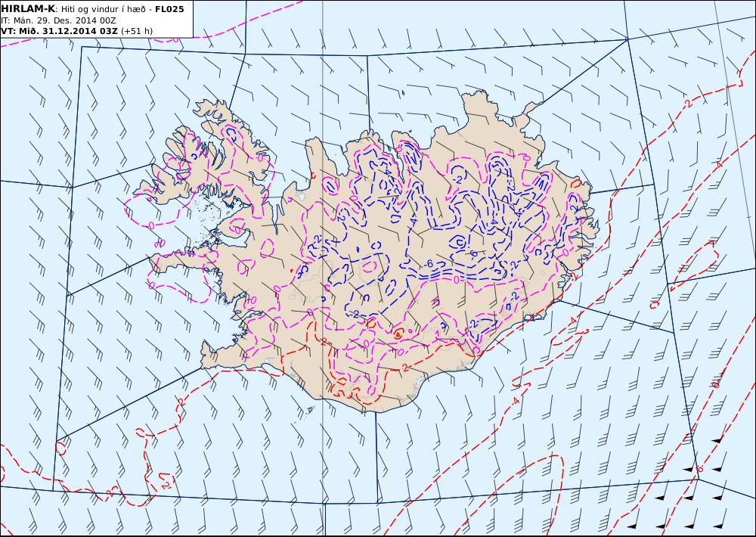The height and width of the screenshot is (537, 756).
Task: Select the 'IT: Mán. 29. Des. 2014 00Z' line
Action: point(58,20)
